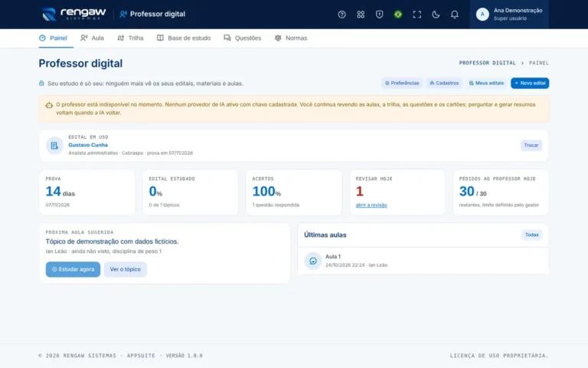Click PROFESSOR DIGITAL breadcrumb
Viewport: 588px width, 368px height.
487,63
